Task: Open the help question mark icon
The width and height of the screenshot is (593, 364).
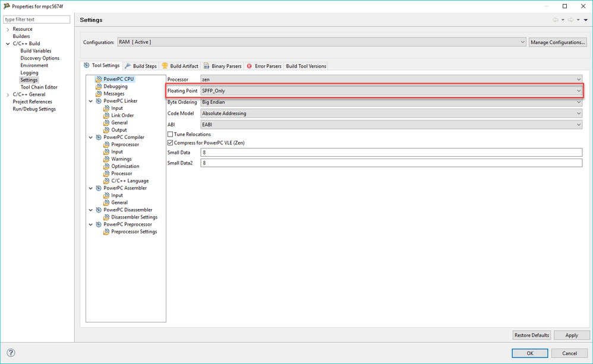Action: (x=11, y=353)
